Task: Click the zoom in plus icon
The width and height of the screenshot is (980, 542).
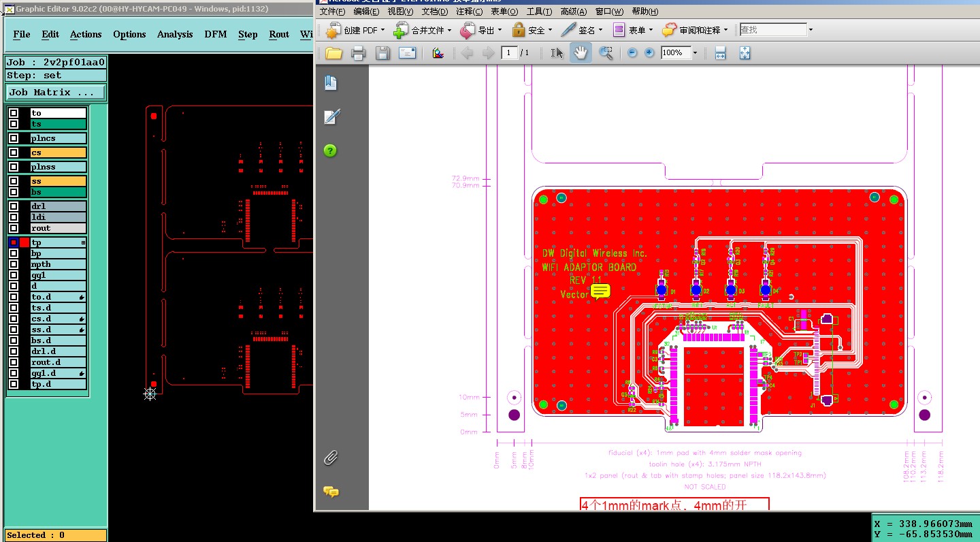Action: click(649, 52)
